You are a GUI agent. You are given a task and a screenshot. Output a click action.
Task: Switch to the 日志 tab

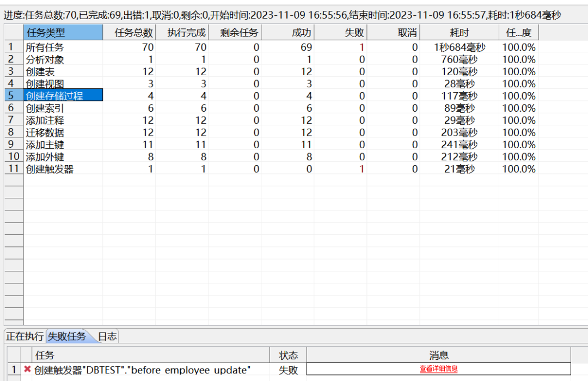point(107,336)
